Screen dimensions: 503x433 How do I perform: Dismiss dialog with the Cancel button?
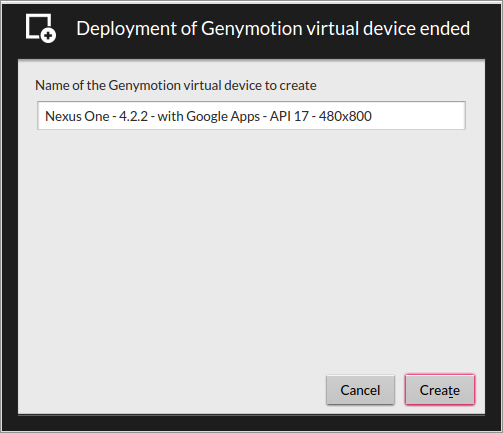360,390
